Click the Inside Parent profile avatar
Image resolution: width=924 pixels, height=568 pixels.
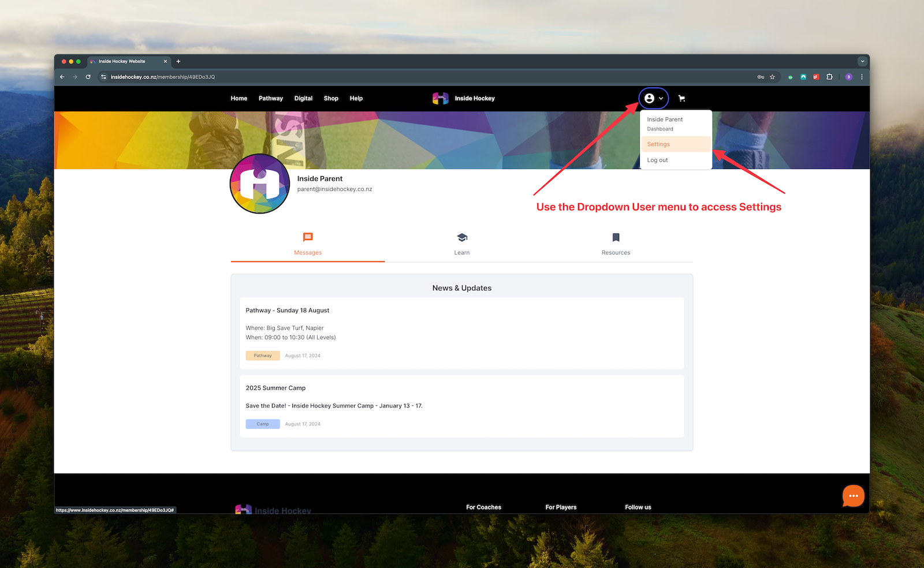260,184
